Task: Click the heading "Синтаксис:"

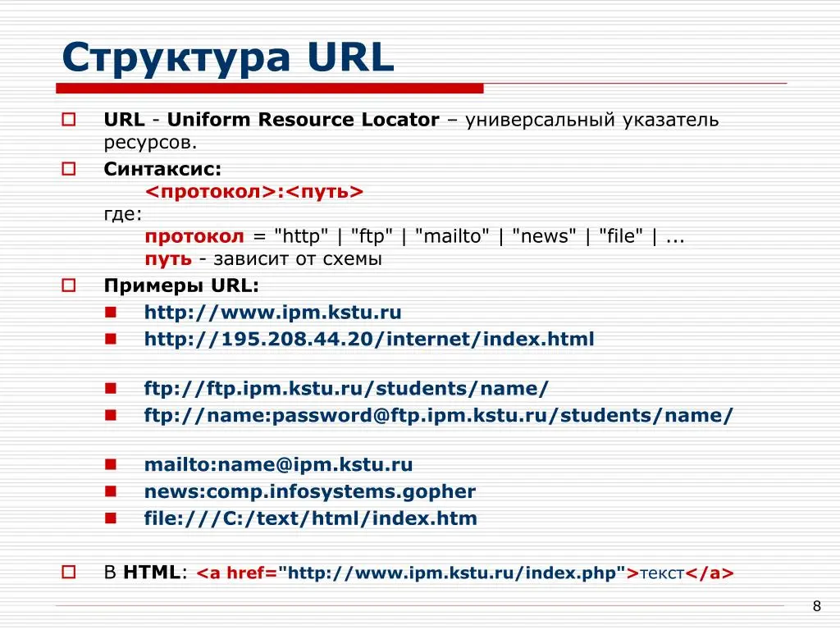Action: (x=162, y=169)
